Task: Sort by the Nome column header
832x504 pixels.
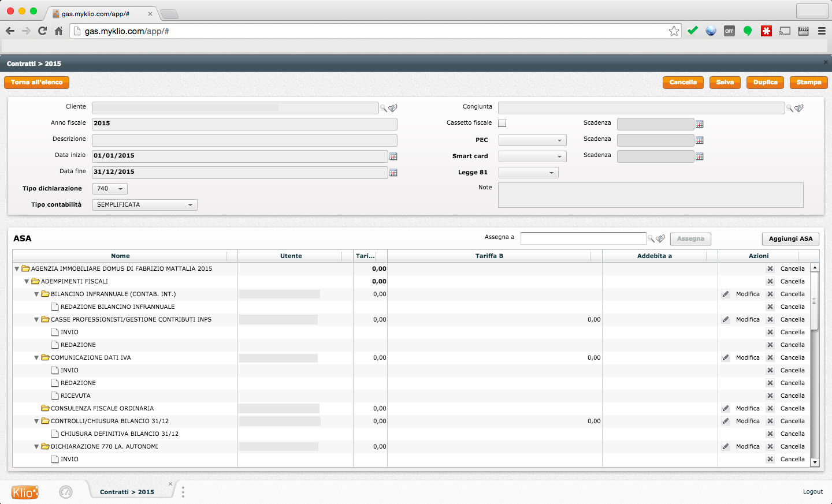Action: point(120,256)
